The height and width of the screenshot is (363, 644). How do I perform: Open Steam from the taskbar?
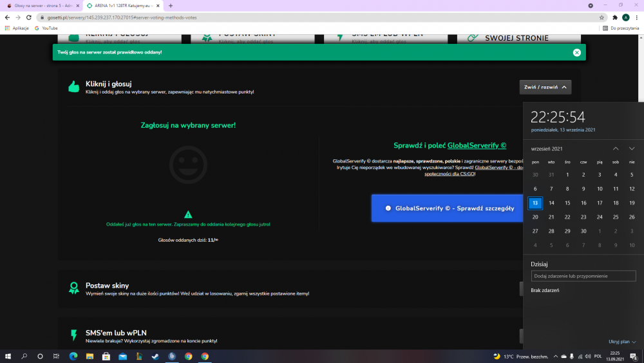point(155,357)
